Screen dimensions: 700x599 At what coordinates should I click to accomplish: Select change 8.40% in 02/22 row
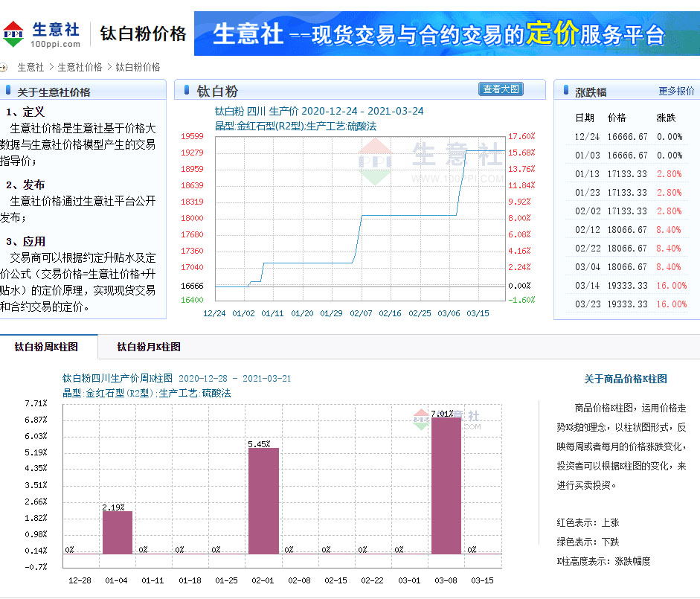point(668,249)
